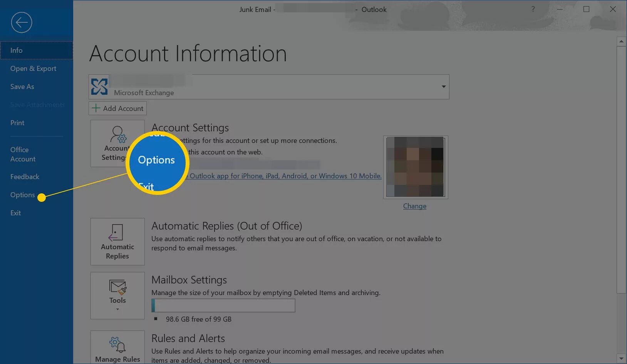627x364 pixels.
Task: Click the '98.6 GB free of 99 GB' text
Action: point(199,319)
